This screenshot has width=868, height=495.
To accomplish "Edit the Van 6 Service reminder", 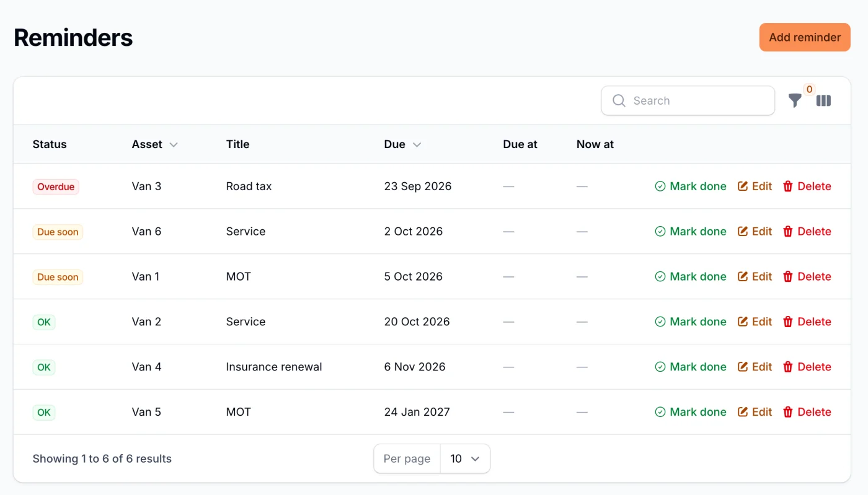I will click(755, 232).
